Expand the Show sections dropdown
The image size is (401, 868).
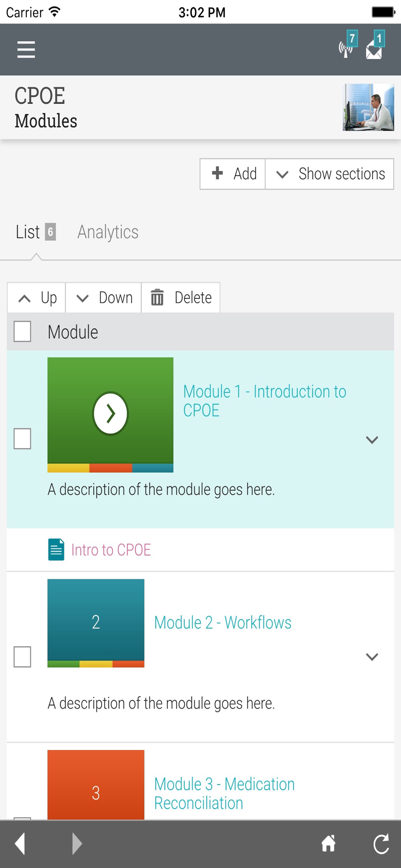click(x=329, y=174)
